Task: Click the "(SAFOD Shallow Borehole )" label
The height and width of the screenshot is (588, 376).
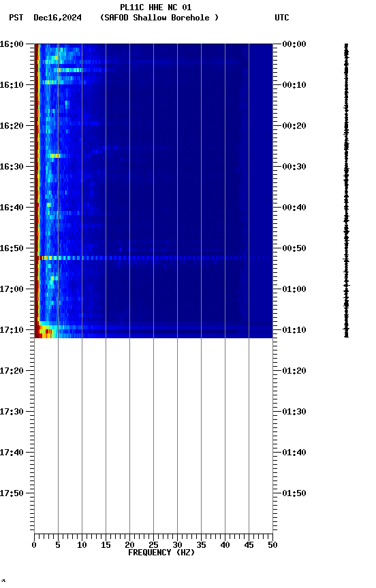Action: point(159,18)
